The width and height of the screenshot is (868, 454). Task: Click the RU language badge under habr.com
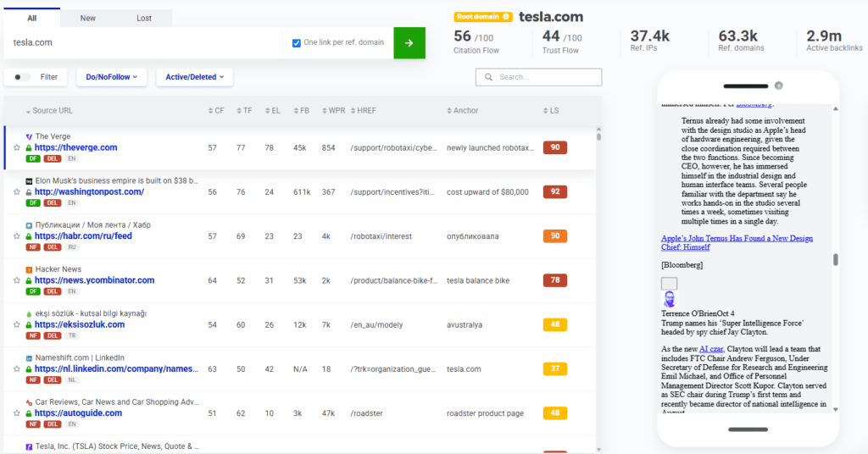(72, 247)
